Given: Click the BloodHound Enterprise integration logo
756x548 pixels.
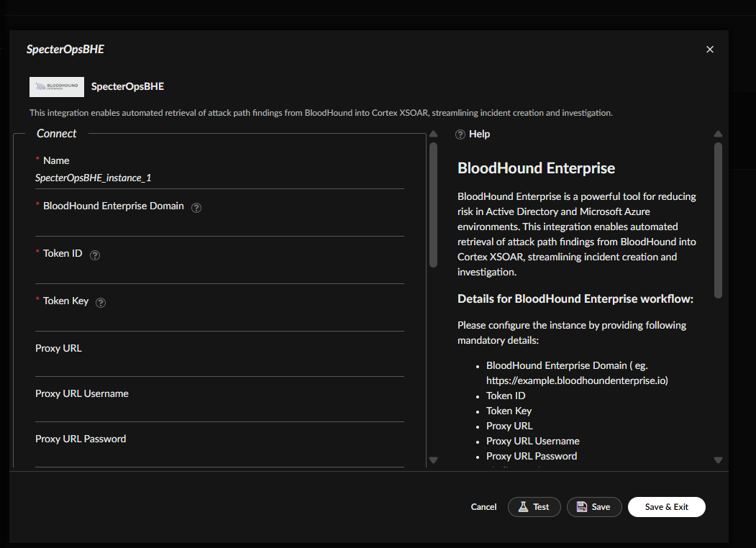Looking at the screenshot, I should (56, 86).
